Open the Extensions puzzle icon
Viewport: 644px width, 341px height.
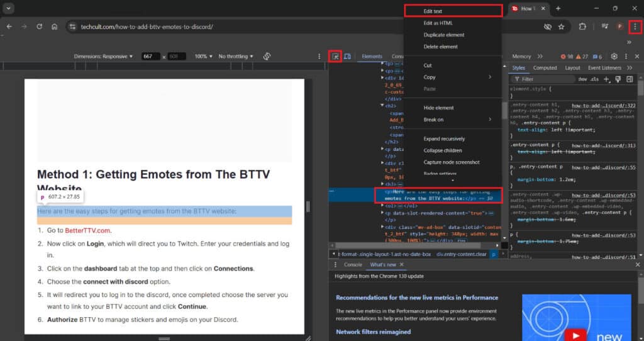582,26
